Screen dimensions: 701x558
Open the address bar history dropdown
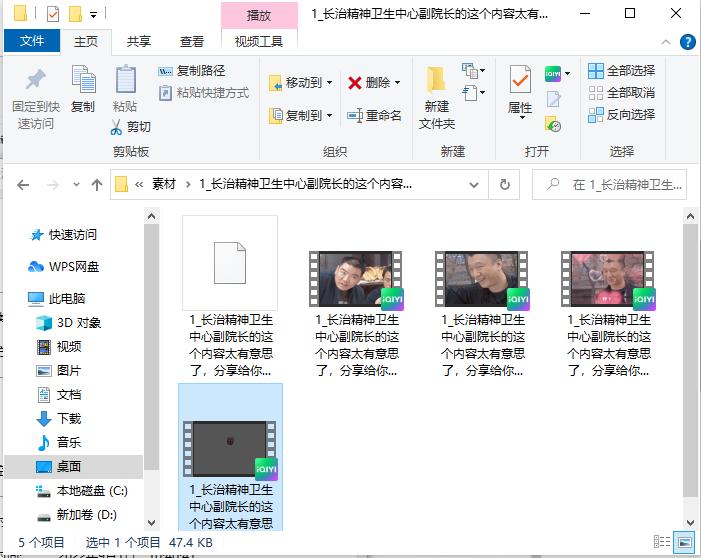pos(474,185)
